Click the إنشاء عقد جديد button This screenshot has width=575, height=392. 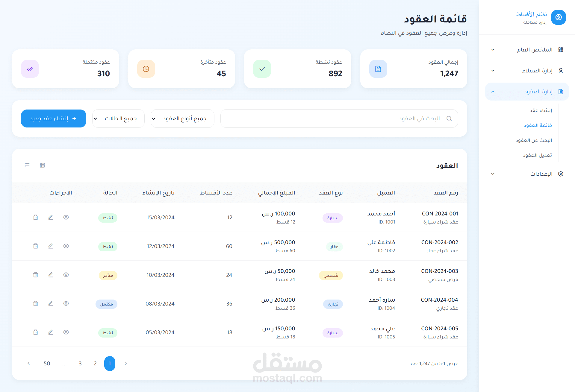pos(54,118)
